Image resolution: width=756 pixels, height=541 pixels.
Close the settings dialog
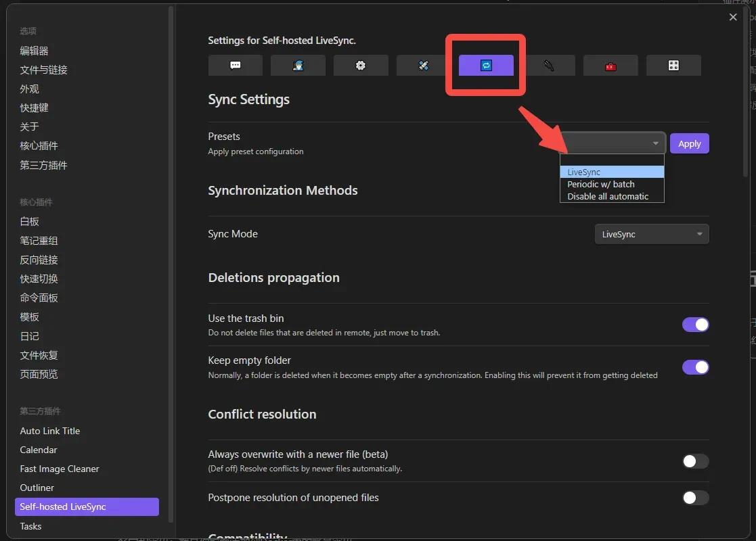733,18
